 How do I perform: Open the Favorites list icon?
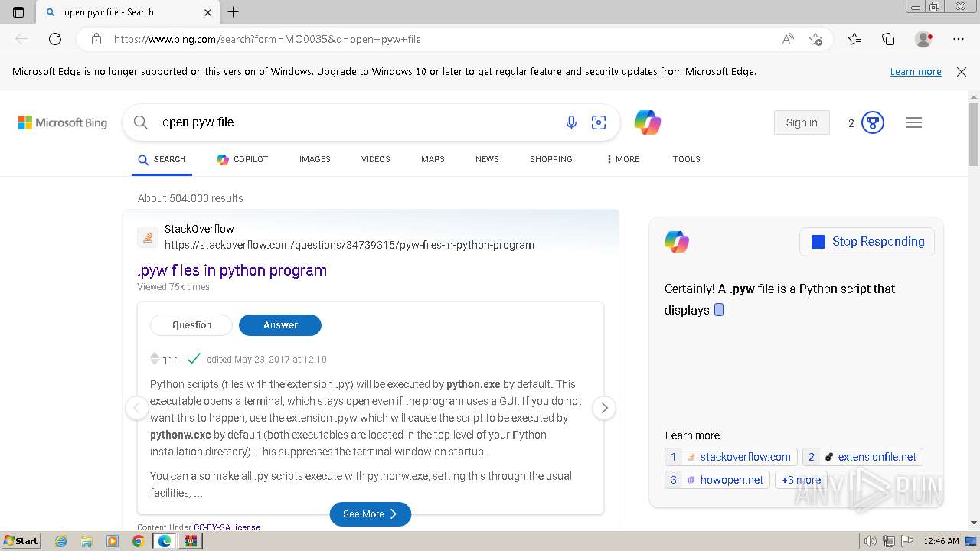(x=854, y=39)
